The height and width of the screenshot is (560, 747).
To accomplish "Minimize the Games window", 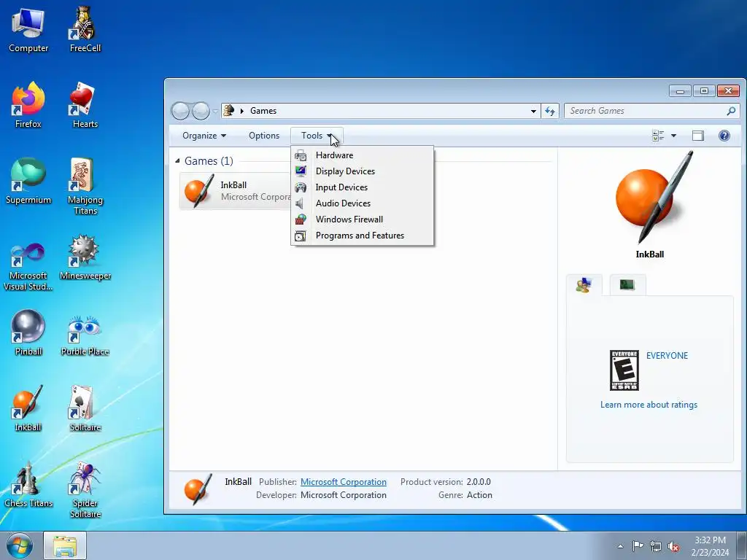I will (680, 90).
